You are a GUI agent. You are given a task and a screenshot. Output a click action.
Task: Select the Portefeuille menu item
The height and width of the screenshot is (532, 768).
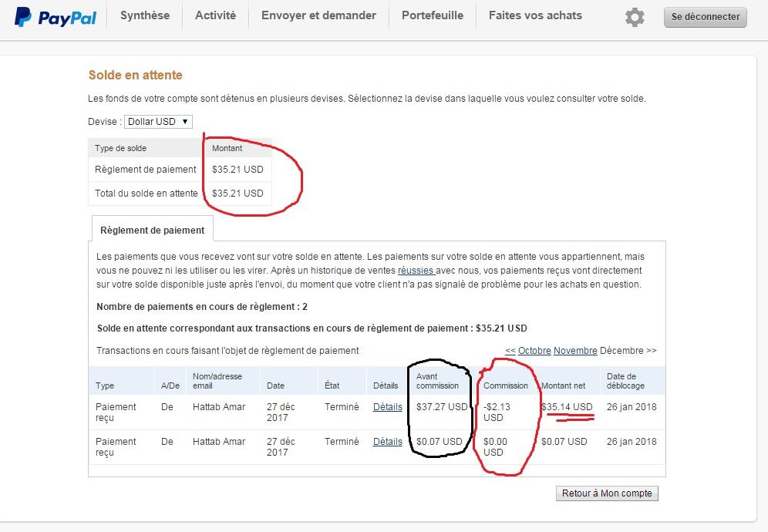433,15
